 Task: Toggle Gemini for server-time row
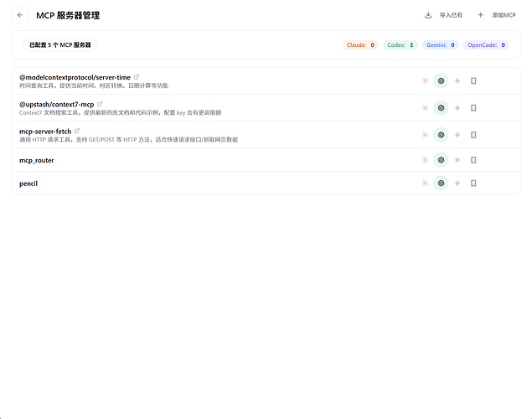[x=457, y=80]
